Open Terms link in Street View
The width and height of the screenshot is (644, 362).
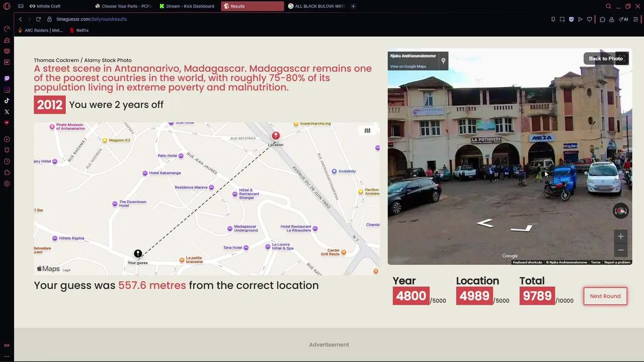[x=596, y=262]
